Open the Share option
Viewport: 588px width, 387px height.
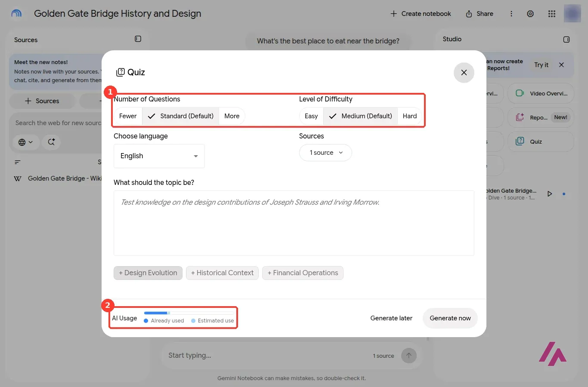tap(479, 14)
